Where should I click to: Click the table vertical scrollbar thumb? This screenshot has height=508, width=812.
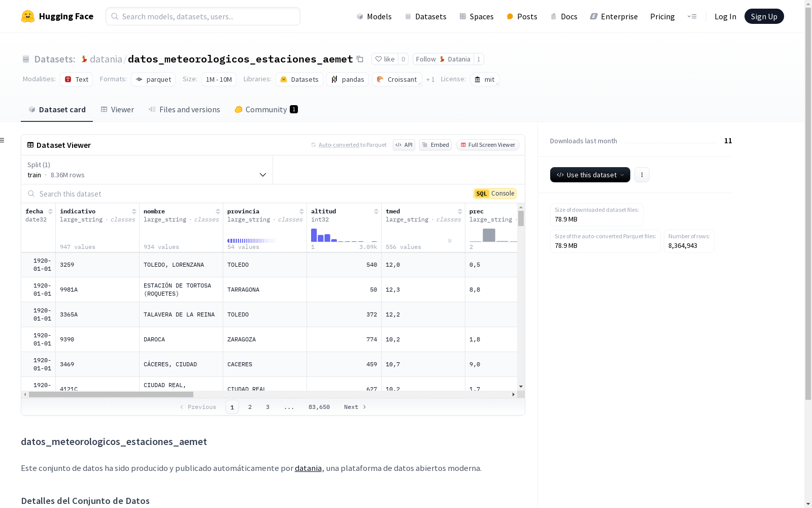tap(521, 218)
